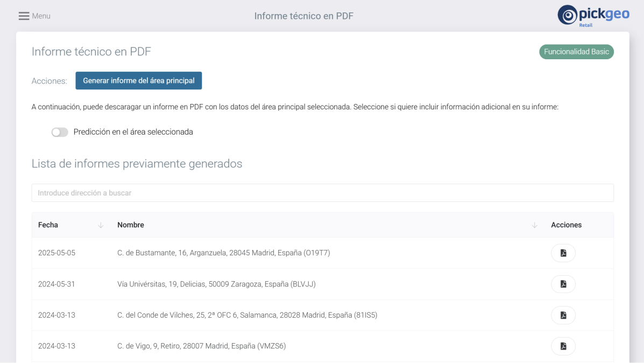Select the Acciones column header

[566, 225]
